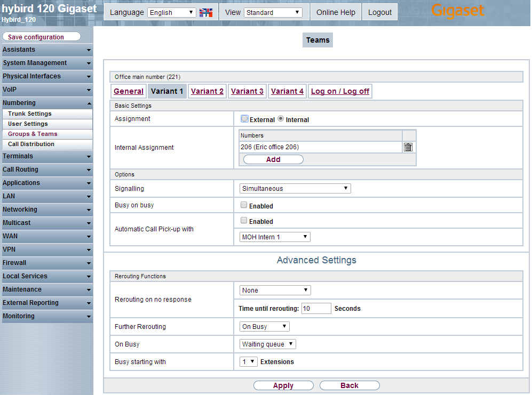Expand the Networking menu

(46, 209)
